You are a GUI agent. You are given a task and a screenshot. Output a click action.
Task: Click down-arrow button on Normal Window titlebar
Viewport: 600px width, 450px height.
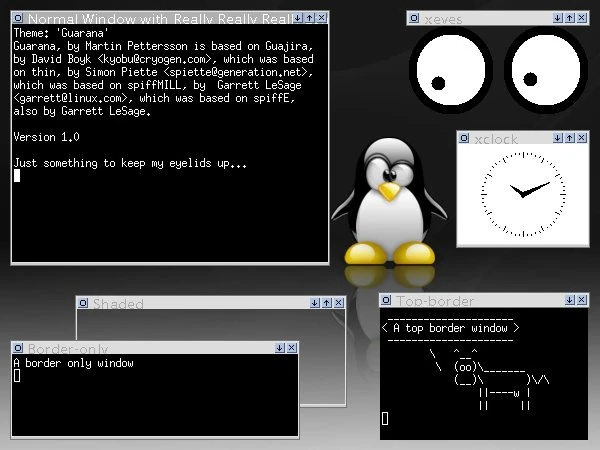click(297, 18)
